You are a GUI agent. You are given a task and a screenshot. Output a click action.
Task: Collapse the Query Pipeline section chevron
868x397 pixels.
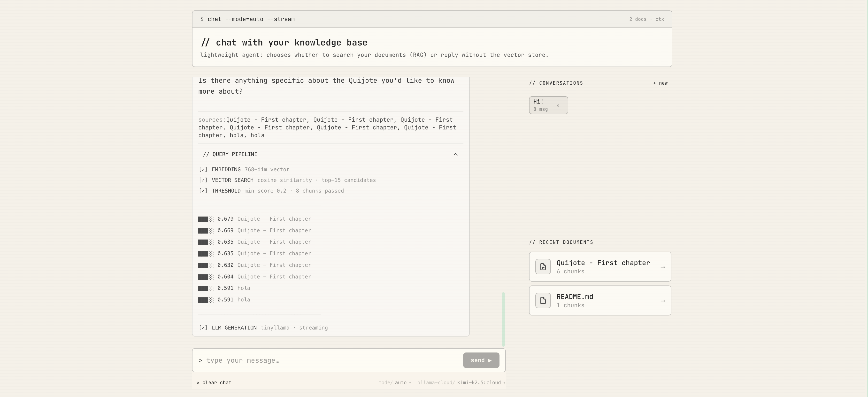coord(456,154)
